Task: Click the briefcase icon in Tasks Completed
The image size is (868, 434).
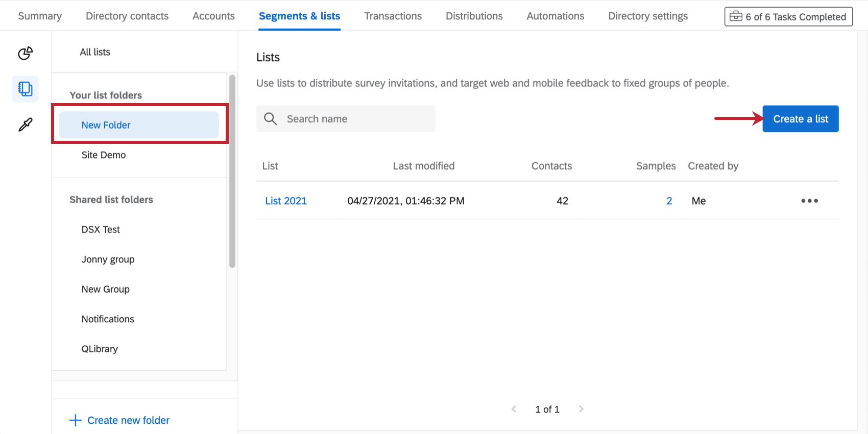Action: tap(736, 16)
